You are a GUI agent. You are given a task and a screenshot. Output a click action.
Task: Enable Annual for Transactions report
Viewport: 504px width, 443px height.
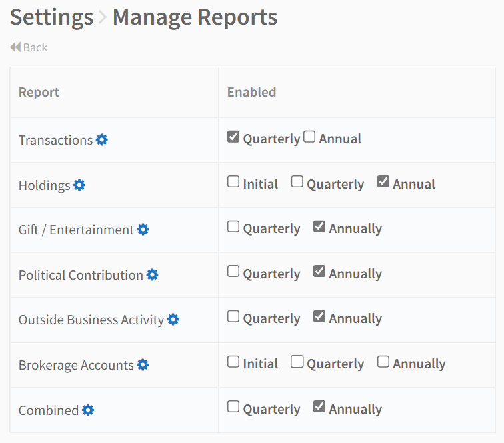[309, 136]
